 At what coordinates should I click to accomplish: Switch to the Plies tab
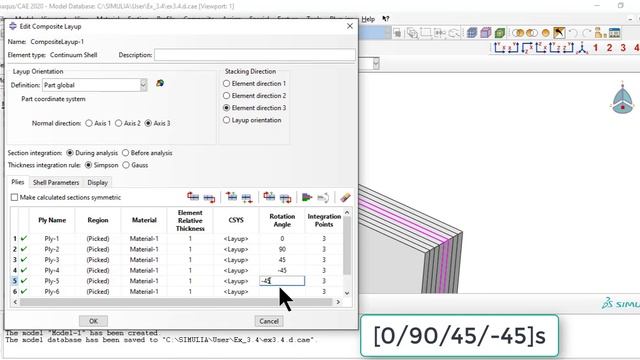click(x=18, y=182)
